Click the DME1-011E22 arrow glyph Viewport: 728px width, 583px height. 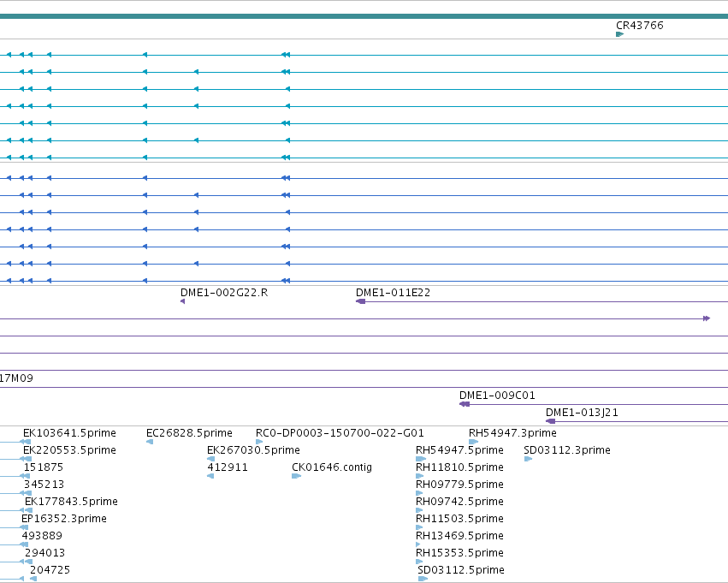(x=361, y=301)
